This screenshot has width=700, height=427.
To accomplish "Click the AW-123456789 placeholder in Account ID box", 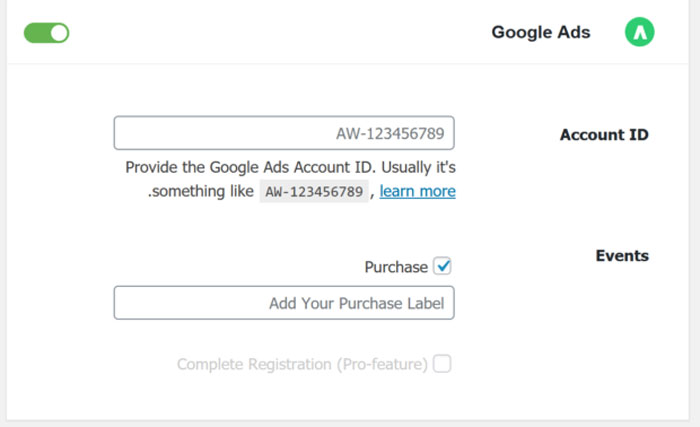I will [390, 133].
